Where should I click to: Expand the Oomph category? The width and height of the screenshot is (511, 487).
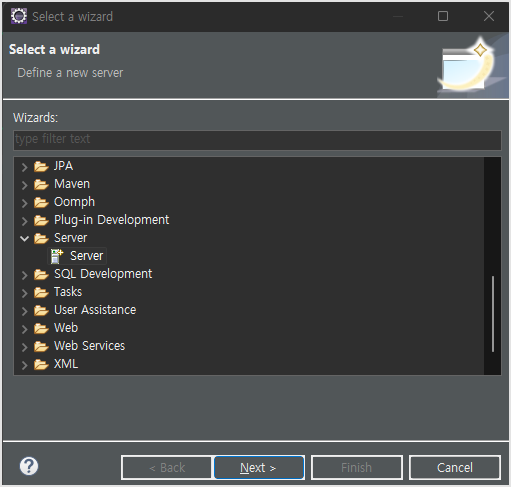click(x=24, y=203)
